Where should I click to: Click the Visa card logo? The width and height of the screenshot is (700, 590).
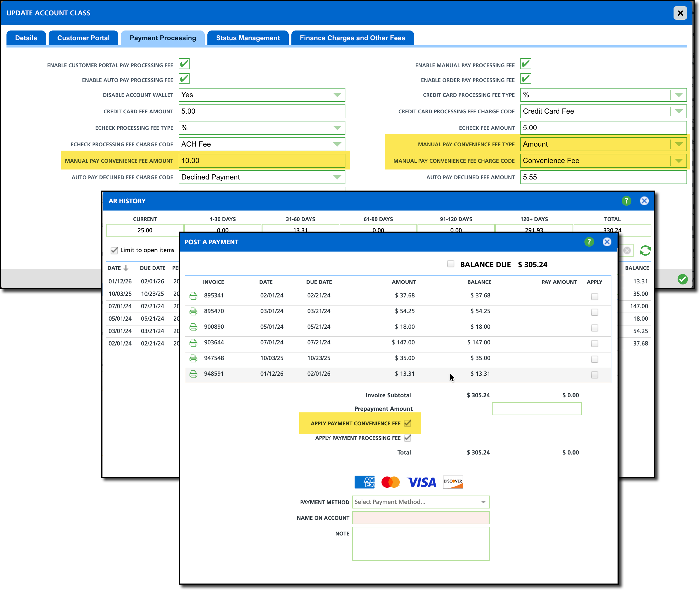click(x=421, y=482)
